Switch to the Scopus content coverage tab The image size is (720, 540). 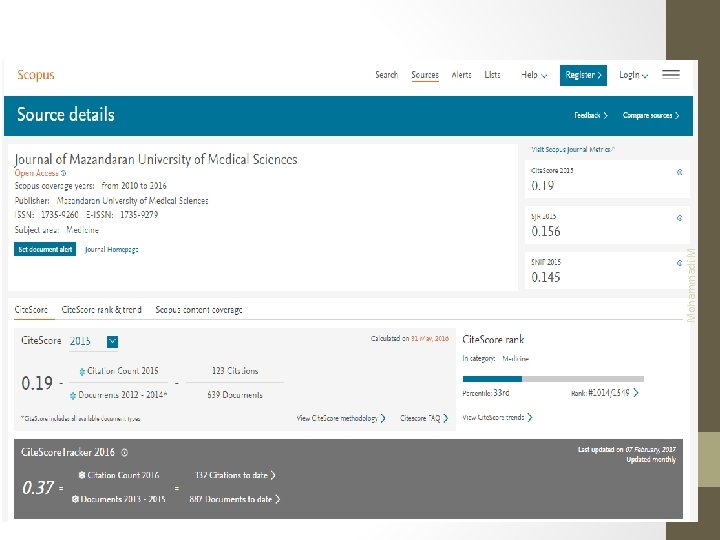pos(199,310)
